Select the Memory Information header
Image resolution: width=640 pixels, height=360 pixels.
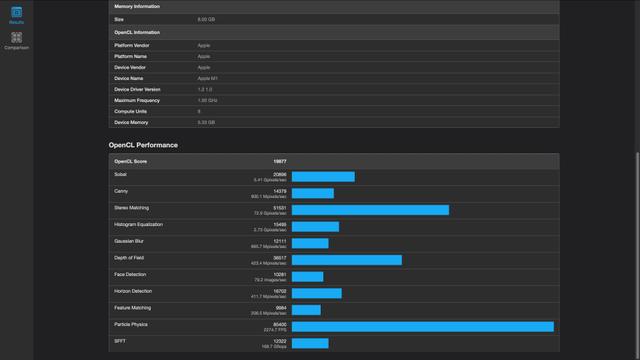pyautogui.click(x=137, y=7)
